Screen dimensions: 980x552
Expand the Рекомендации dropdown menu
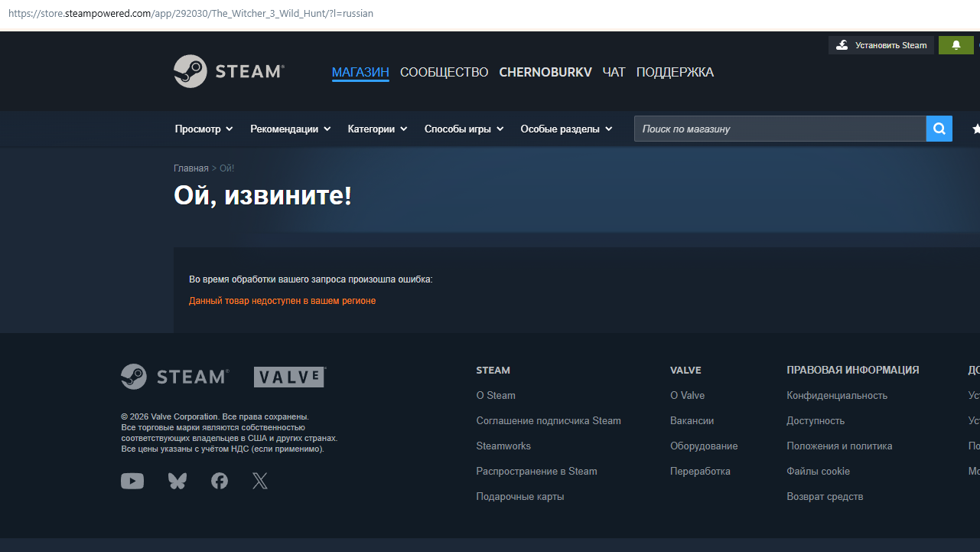coord(291,129)
